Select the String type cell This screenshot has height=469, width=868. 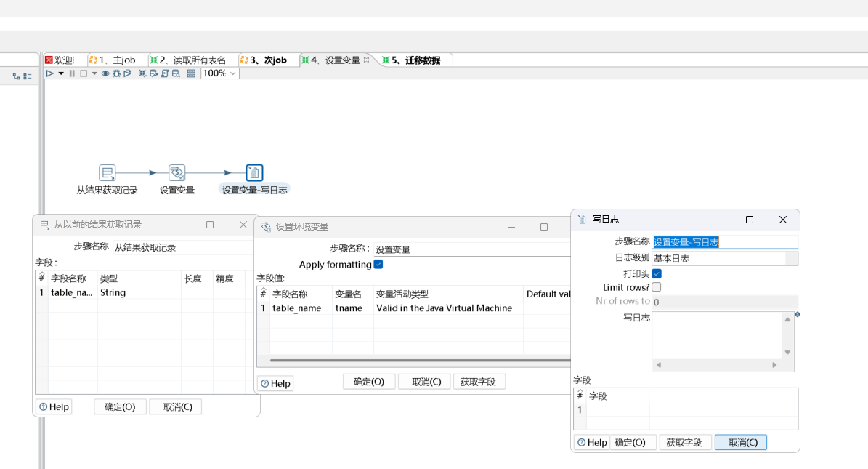pyautogui.click(x=139, y=293)
